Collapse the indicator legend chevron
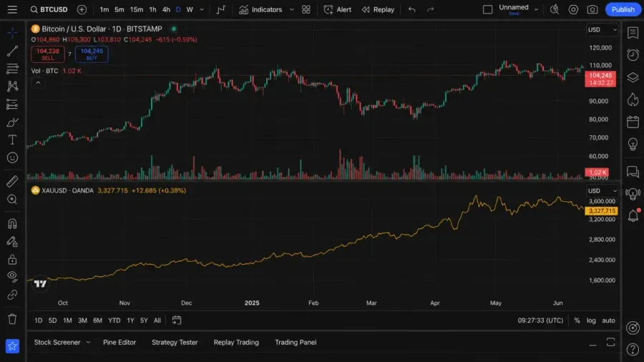 tap(38, 82)
